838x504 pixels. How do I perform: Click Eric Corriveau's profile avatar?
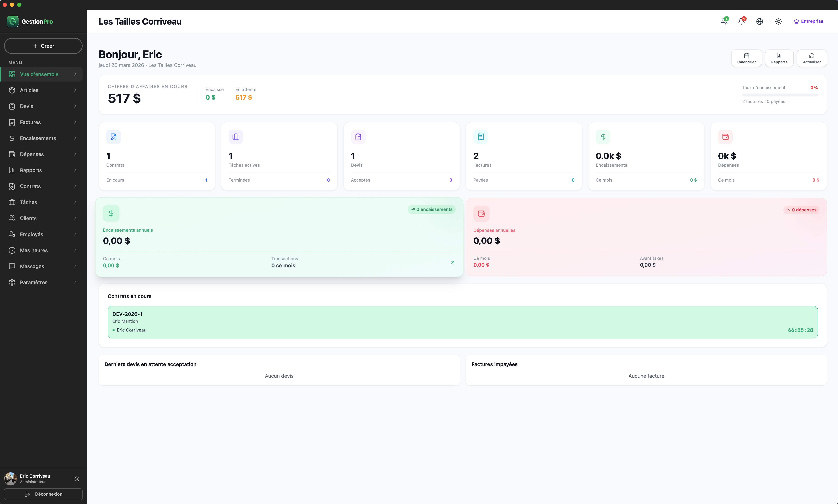(x=11, y=479)
